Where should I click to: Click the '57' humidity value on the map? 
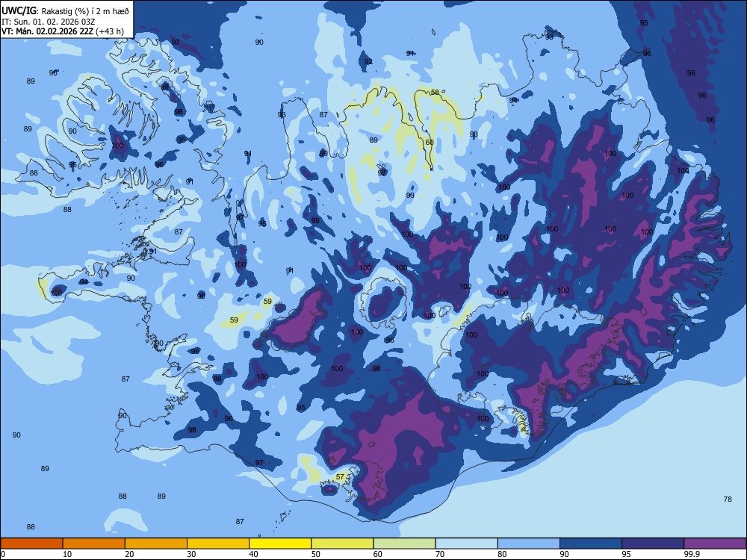(x=340, y=476)
